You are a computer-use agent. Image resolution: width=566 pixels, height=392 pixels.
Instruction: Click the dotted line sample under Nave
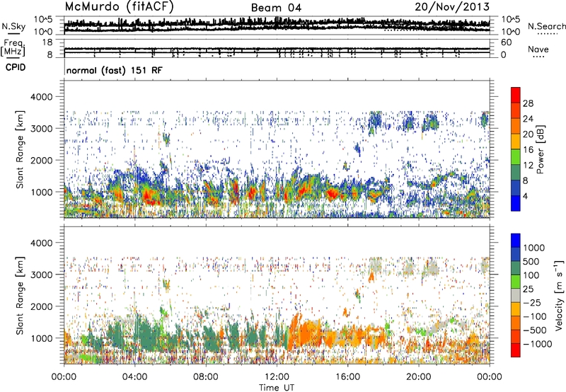(538, 57)
